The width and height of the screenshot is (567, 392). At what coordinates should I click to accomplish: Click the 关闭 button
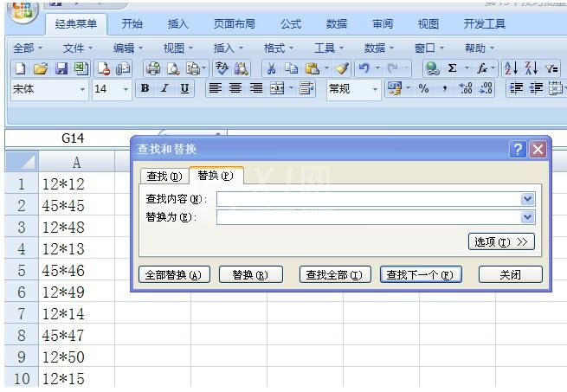click(510, 275)
